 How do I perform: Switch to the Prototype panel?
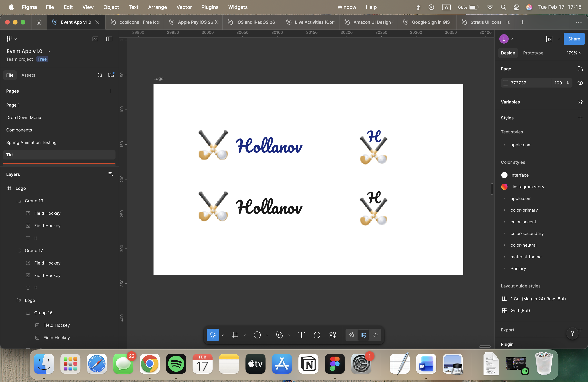pos(533,53)
